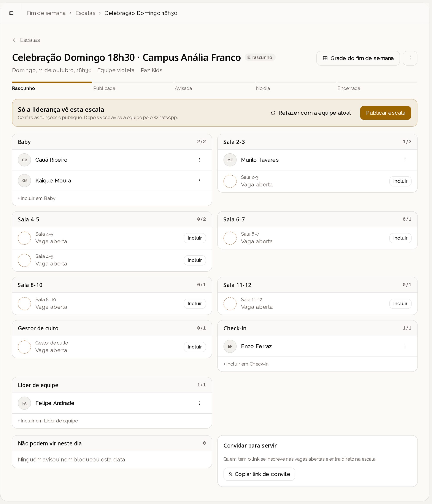Open Murilo Tavares's options menu

405,160
